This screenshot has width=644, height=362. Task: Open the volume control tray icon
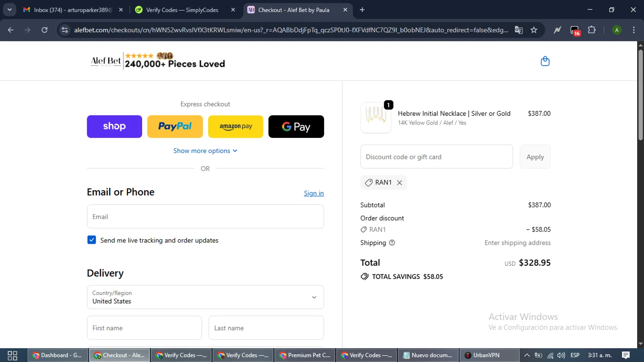click(561, 355)
